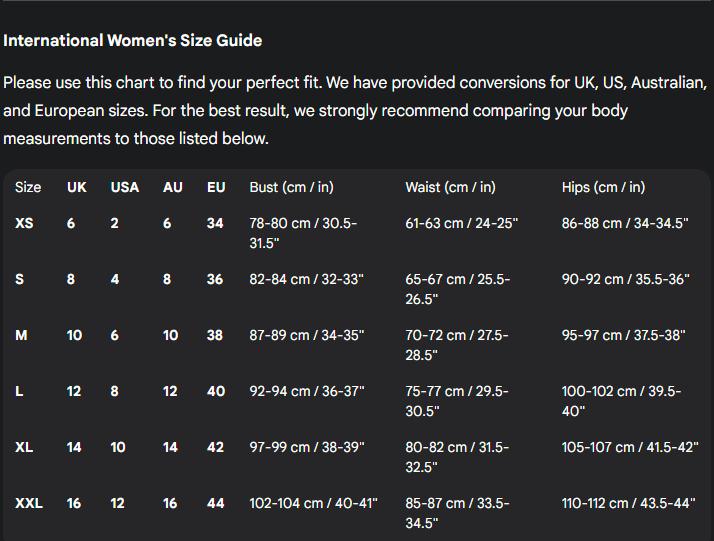Click the Waist (cm / in) header

point(450,187)
